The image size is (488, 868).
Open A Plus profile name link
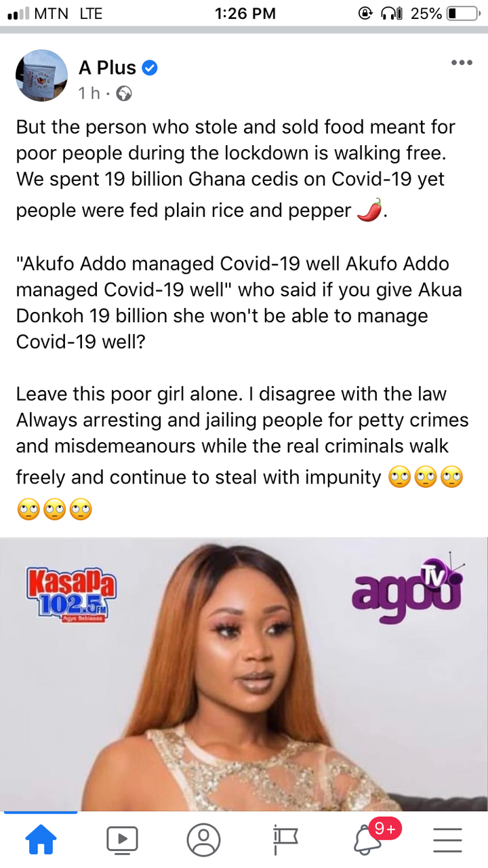point(107,68)
